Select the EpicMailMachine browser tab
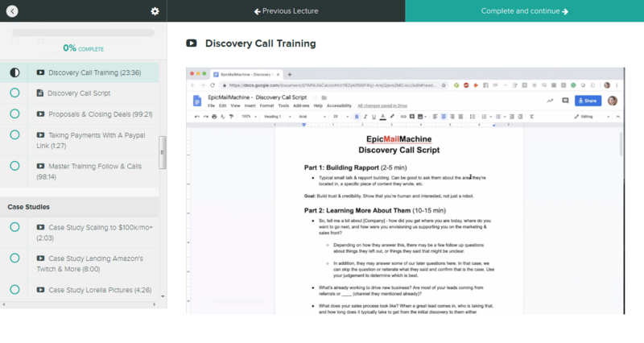The width and height of the screenshot is (644, 343). [246, 74]
